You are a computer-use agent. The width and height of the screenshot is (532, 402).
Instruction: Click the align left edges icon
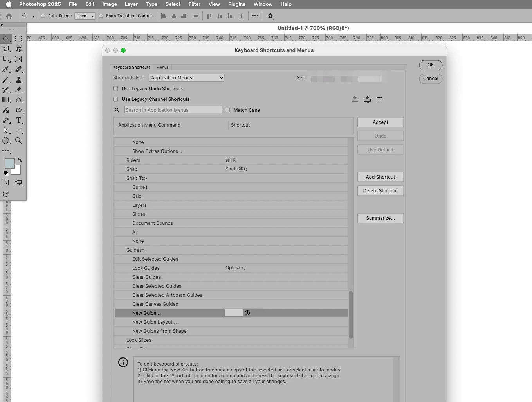click(x=164, y=16)
